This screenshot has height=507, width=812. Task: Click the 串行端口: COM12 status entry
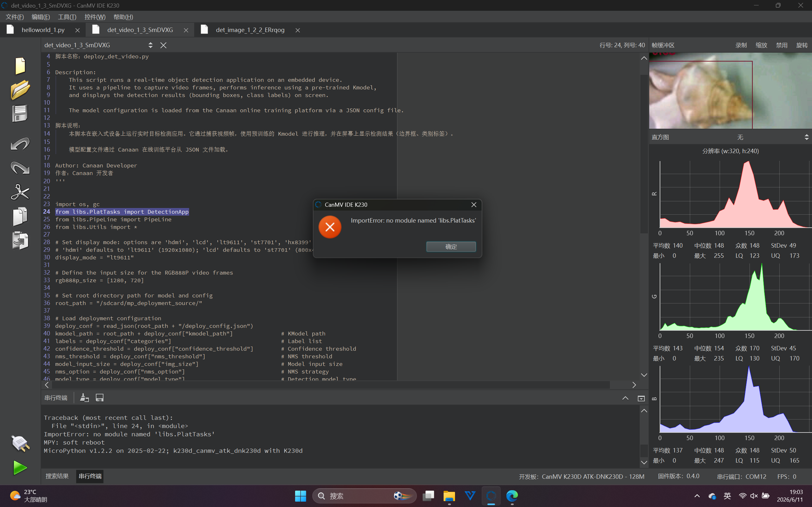coord(742,477)
